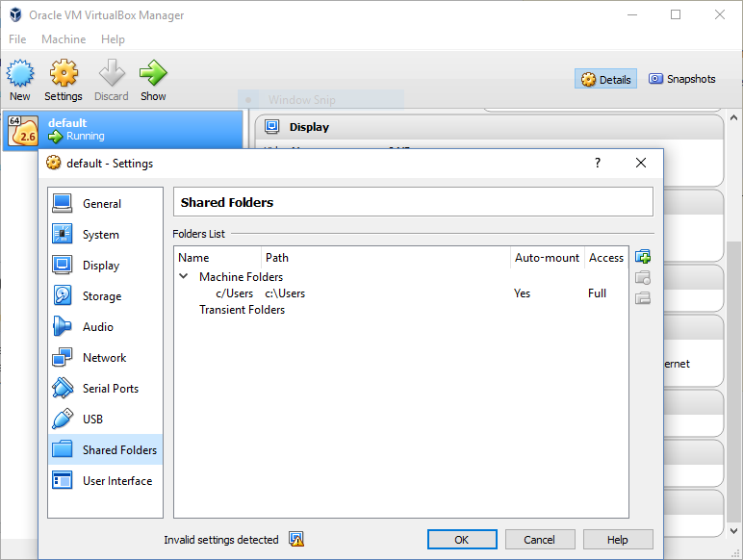Open the User Interface category
743x560 pixels.
coord(105,480)
